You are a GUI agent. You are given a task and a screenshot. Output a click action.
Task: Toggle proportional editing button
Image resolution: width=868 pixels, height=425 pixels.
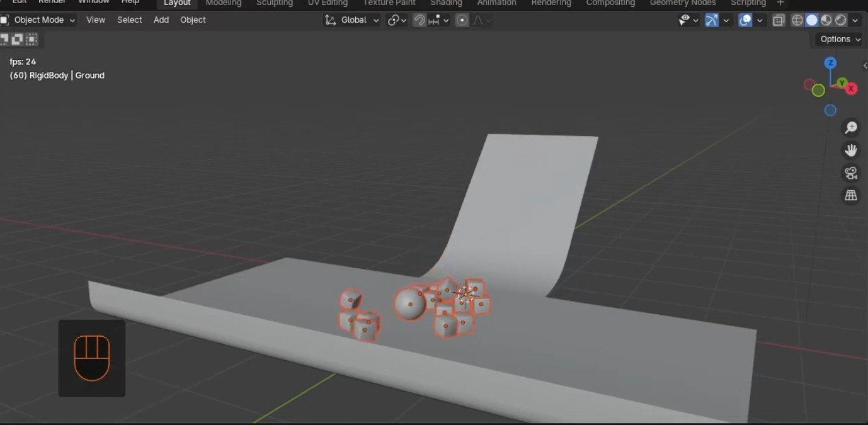tap(462, 20)
